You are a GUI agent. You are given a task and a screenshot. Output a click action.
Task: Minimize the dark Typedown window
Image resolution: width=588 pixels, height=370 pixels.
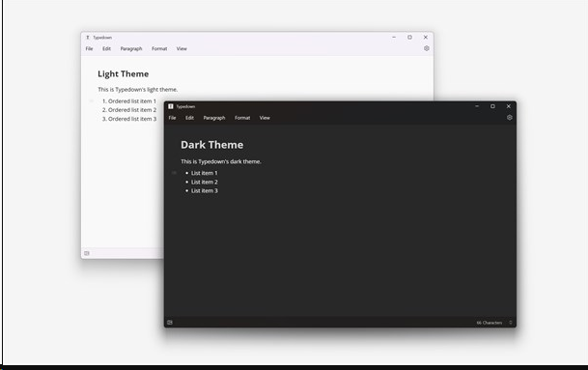click(477, 106)
